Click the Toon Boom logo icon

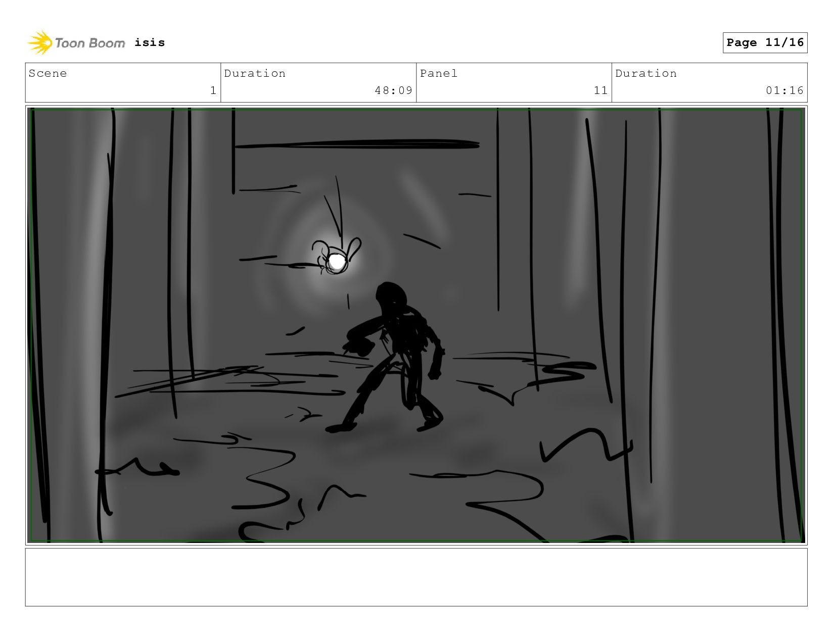click(x=40, y=43)
